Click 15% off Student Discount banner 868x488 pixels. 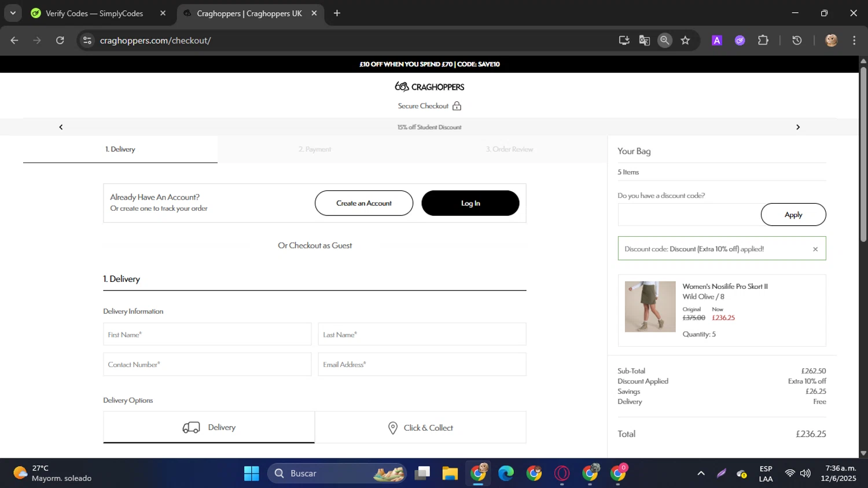pos(429,127)
